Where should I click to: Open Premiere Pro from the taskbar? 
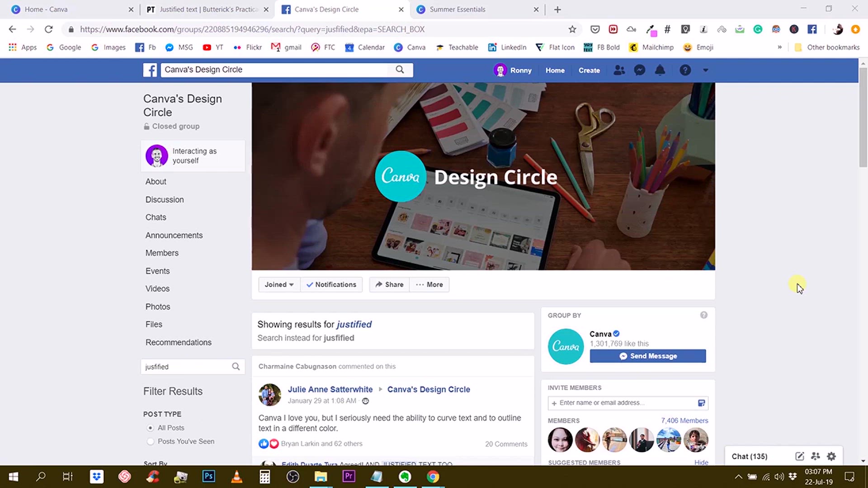pos(349,477)
